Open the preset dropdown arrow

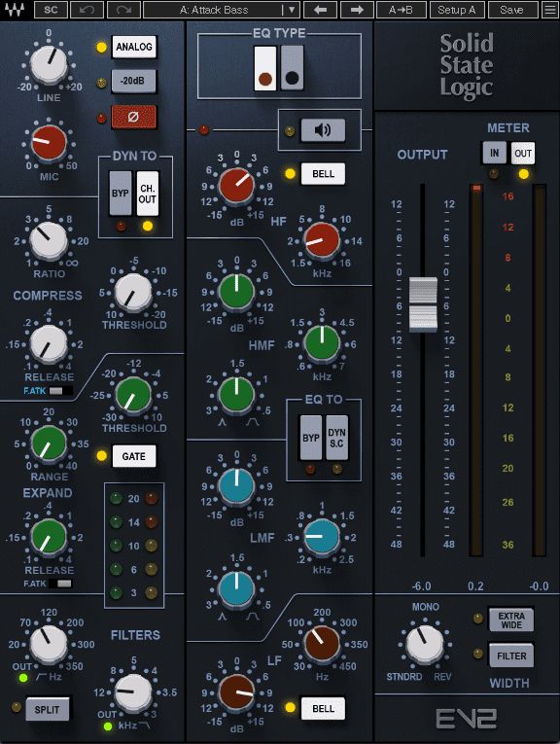tap(291, 10)
